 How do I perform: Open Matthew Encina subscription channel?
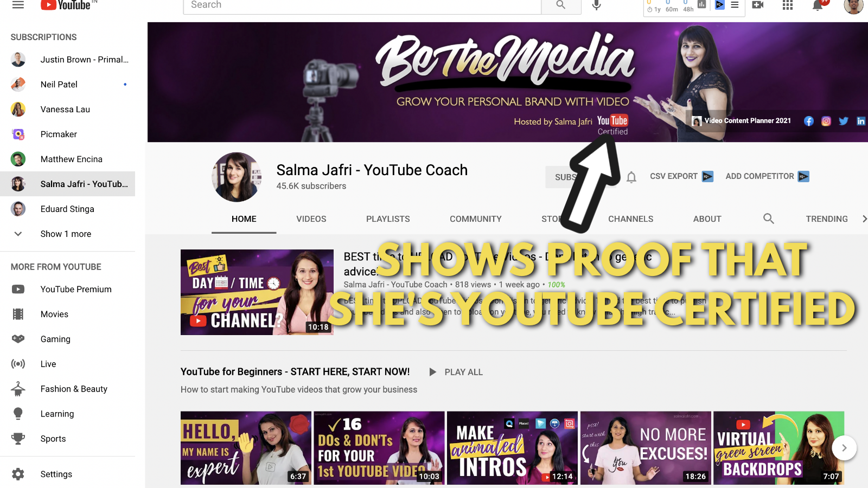[67, 159]
